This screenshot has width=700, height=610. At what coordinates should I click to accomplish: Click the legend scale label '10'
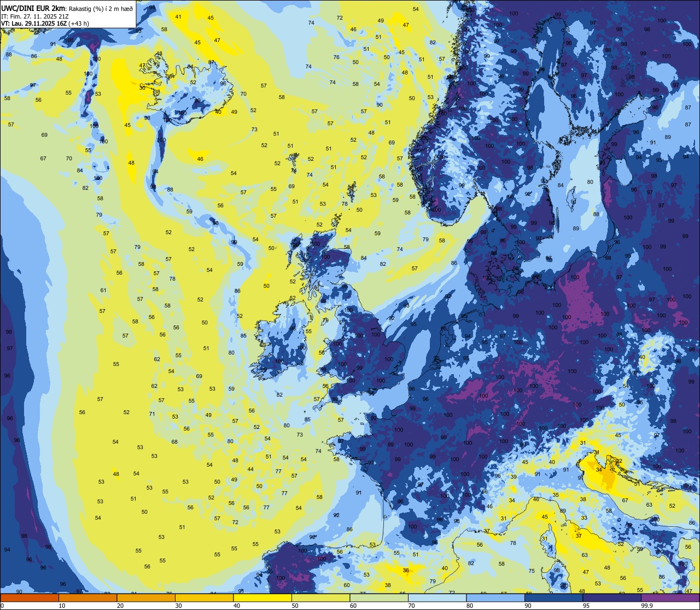point(62,606)
